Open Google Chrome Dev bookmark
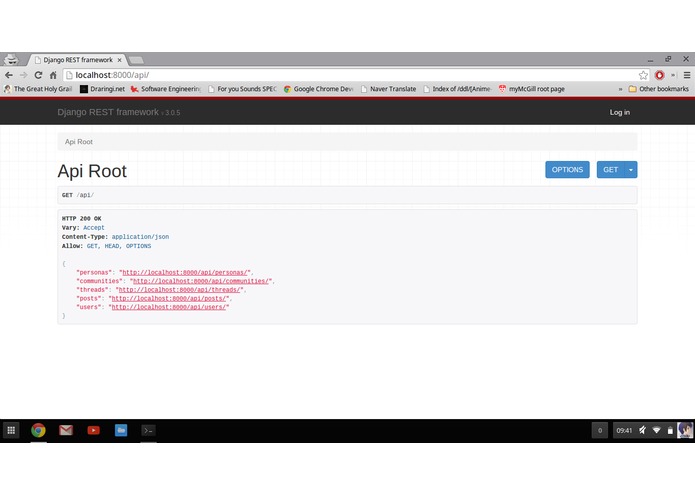 [x=319, y=89]
